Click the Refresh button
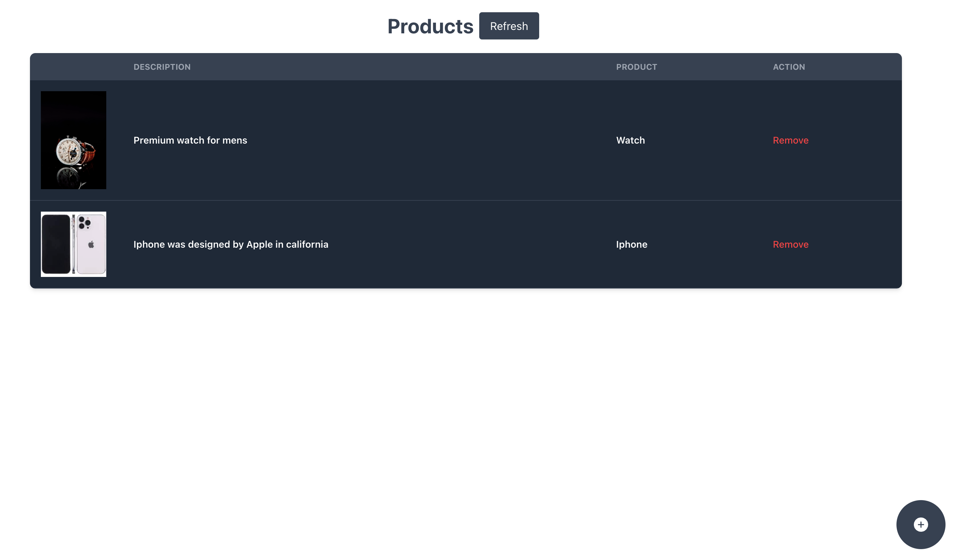 coord(509,26)
